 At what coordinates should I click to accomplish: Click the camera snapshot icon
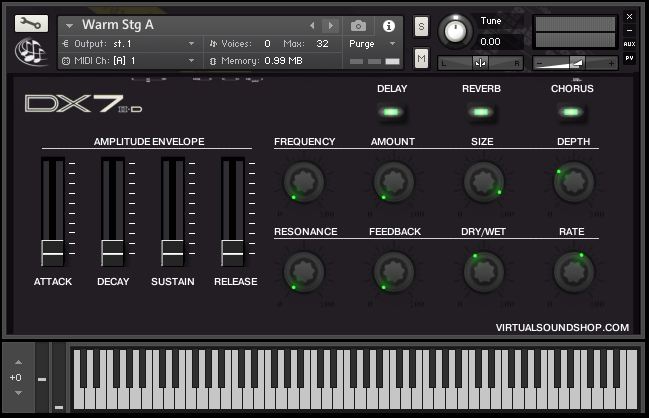[359, 25]
